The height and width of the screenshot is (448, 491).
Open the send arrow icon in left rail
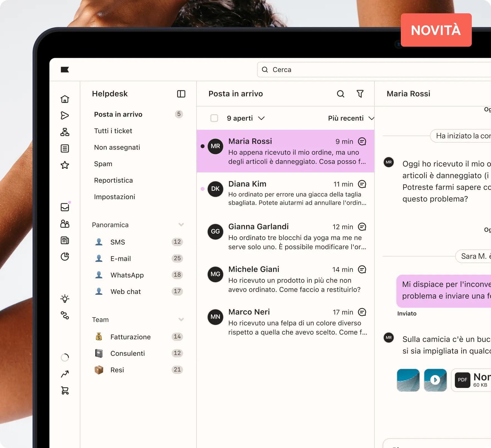(x=65, y=115)
